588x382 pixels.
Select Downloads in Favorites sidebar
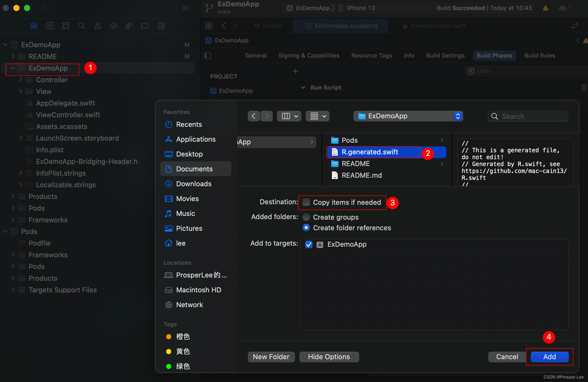pyautogui.click(x=196, y=184)
